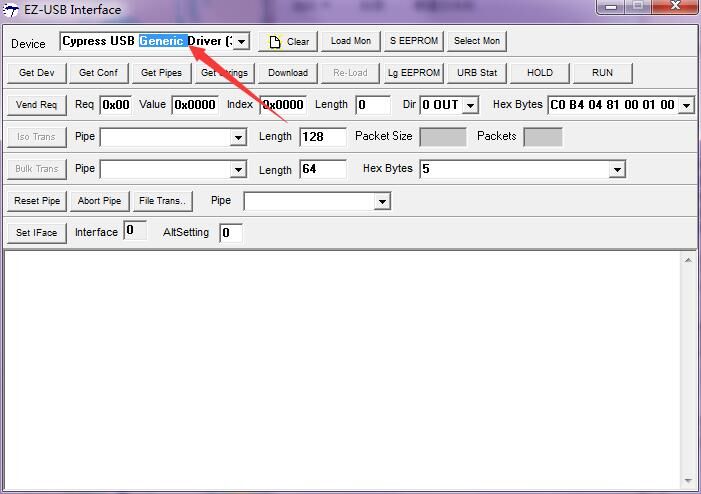
Task: Click the HOLD button
Action: pos(540,73)
